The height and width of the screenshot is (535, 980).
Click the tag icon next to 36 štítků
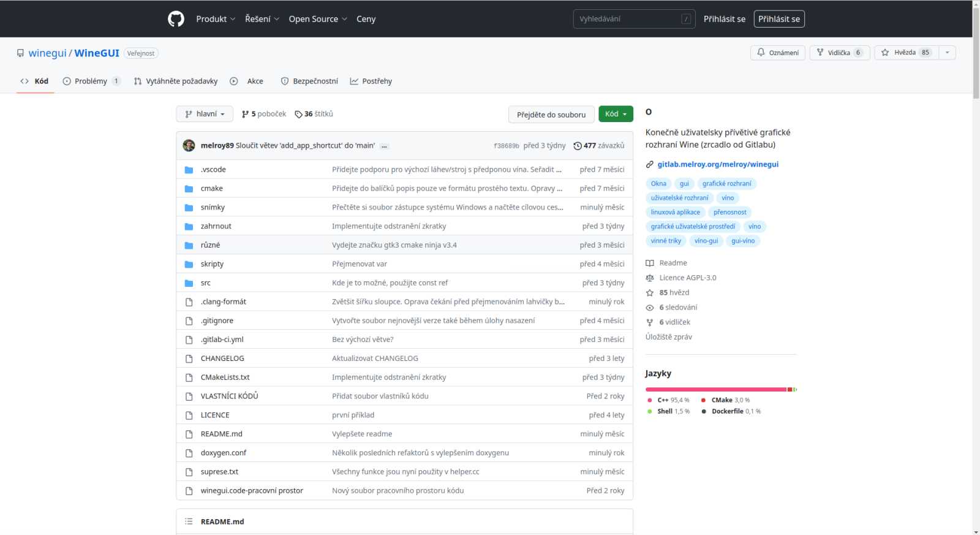pos(298,114)
